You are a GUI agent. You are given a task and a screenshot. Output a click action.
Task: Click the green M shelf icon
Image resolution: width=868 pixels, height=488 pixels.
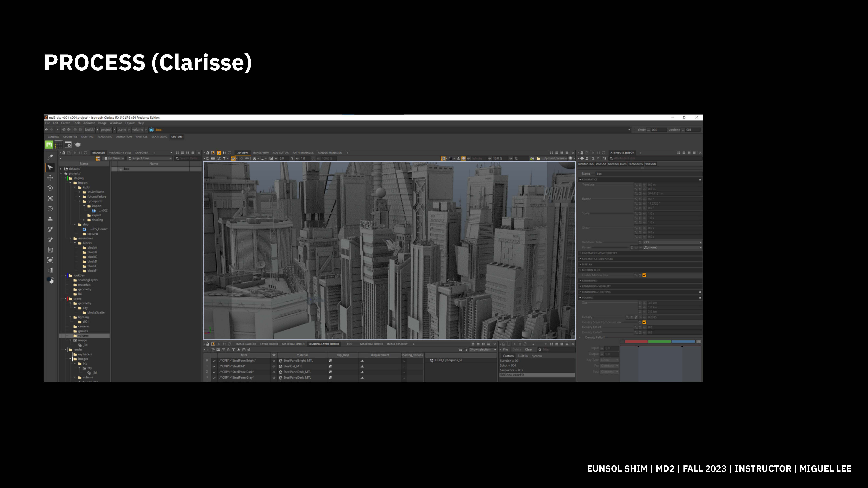point(49,144)
